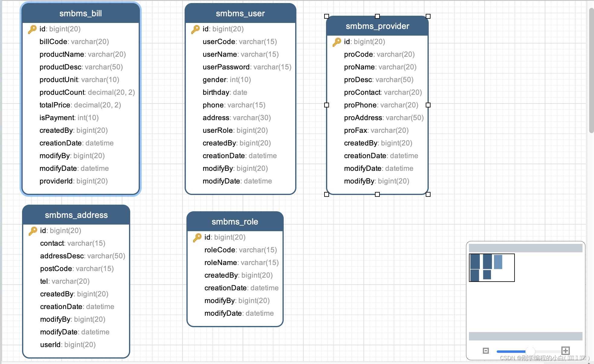Click the vertical scrollbar on right edge

[591, 71]
